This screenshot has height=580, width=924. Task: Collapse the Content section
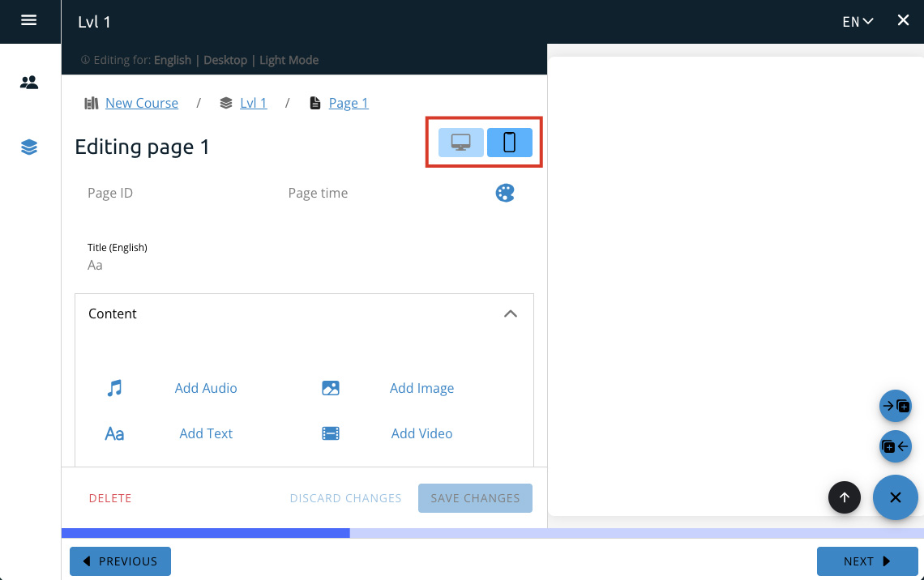point(510,313)
